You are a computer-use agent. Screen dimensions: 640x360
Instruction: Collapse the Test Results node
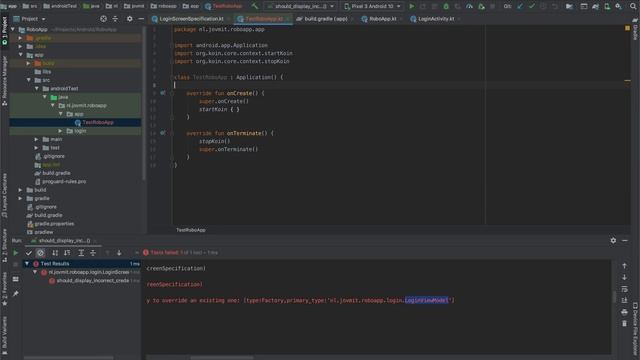pos(27,264)
